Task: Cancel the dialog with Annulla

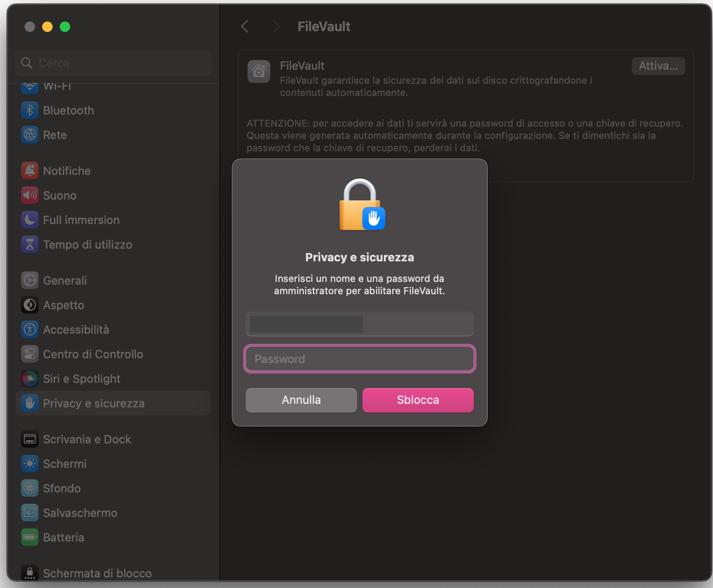Action: tap(301, 400)
